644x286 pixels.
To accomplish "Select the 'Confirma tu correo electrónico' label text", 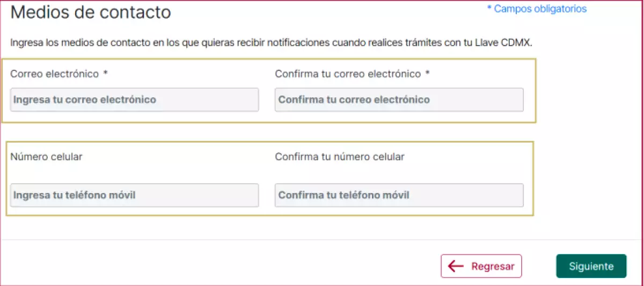I will (348, 74).
